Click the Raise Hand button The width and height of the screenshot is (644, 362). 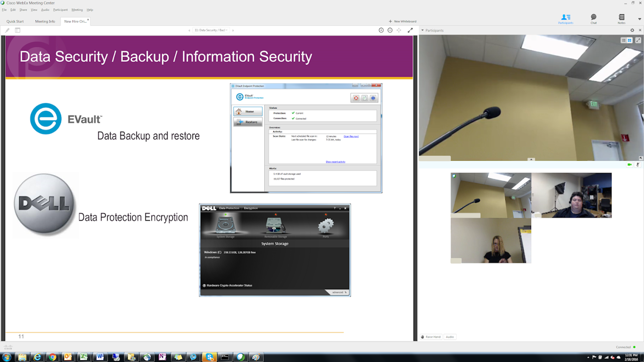[431, 337]
